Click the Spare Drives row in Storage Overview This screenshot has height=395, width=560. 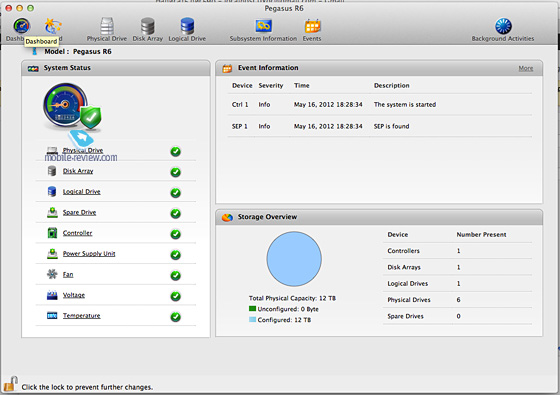pos(458,316)
